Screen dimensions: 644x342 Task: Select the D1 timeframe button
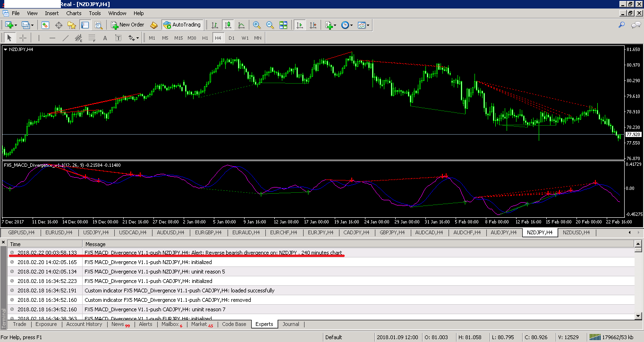click(231, 38)
